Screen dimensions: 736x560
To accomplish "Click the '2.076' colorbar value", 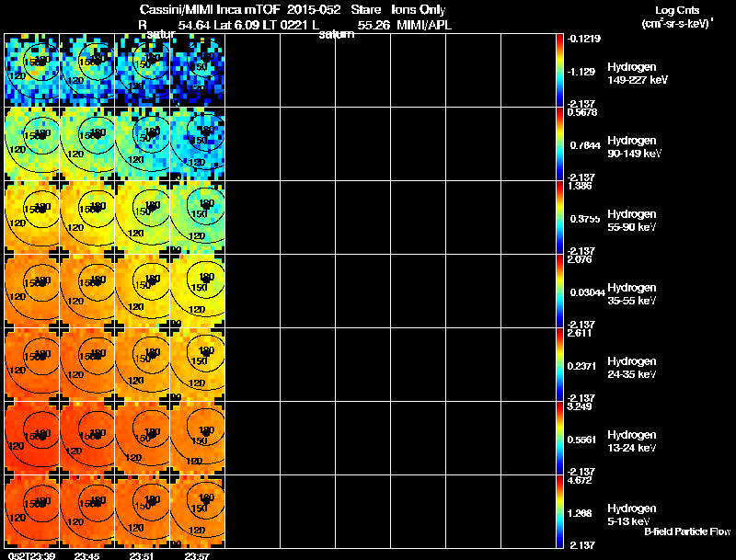I will pyautogui.click(x=580, y=260).
